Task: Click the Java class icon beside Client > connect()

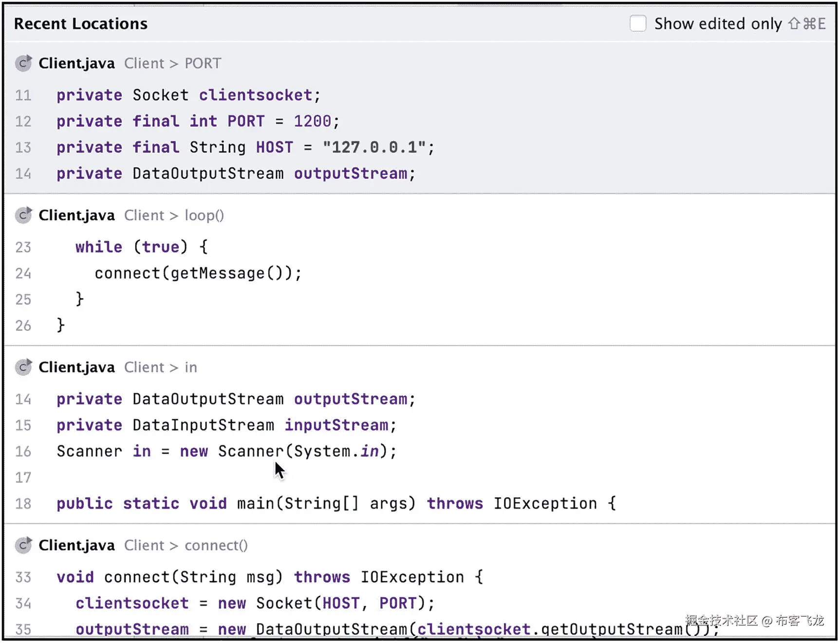Action: tap(23, 545)
